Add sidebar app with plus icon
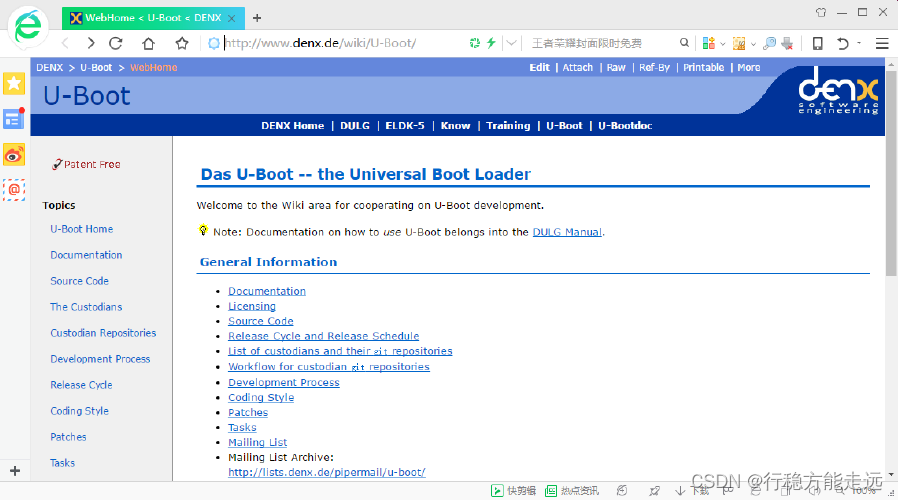 coord(15,471)
